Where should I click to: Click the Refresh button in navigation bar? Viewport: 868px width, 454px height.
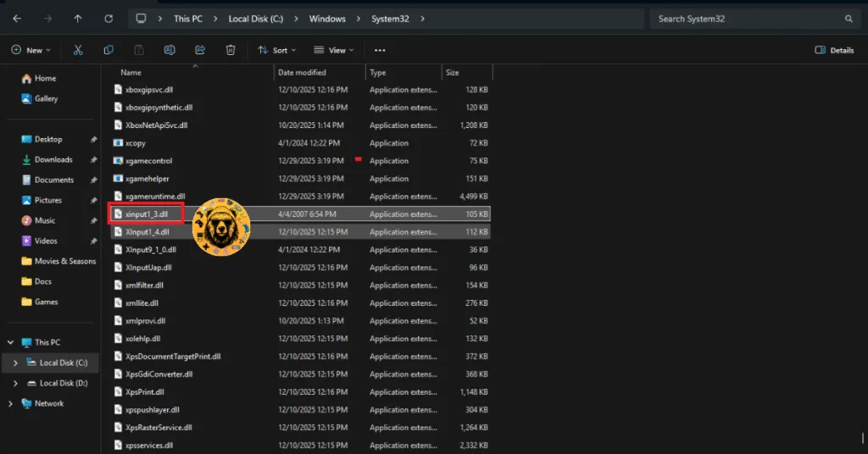point(108,19)
